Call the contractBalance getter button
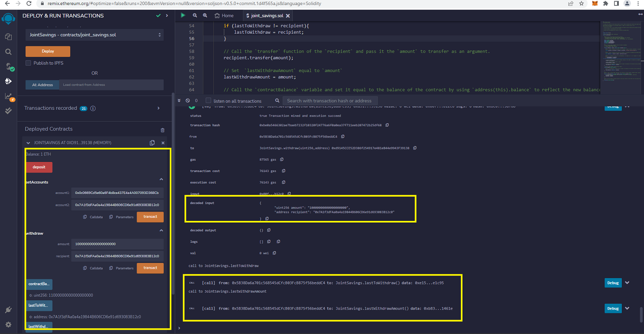Screen dimensions: 644x334 (x=39, y=284)
